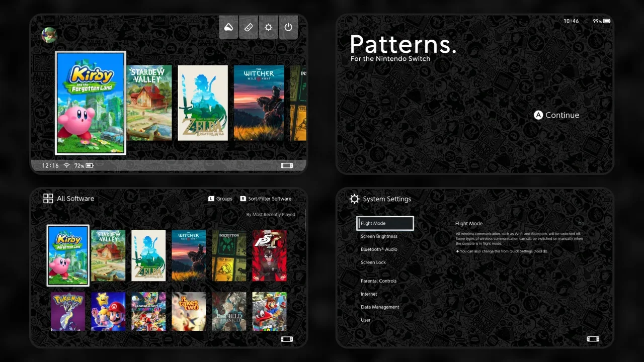Select the Pokémon game cover in All Software
This screenshot has width=644, height=362.
click(x=68, y=311)
